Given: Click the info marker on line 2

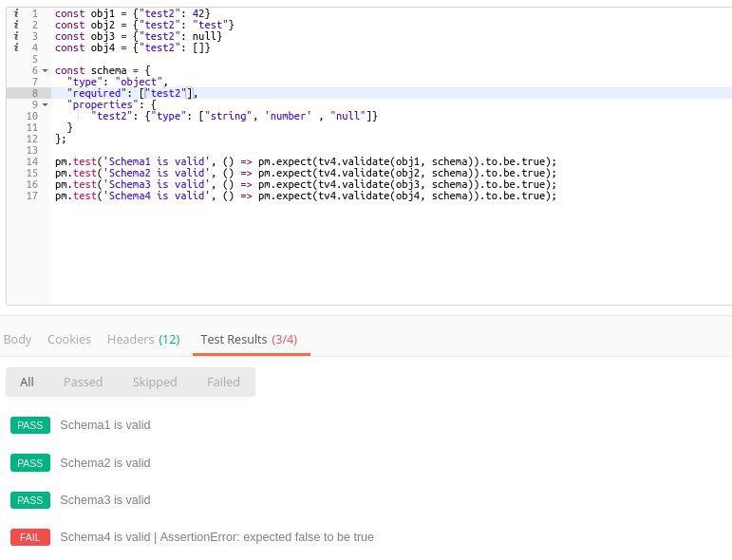Looking at the screenshot, I should click(16, 25).
